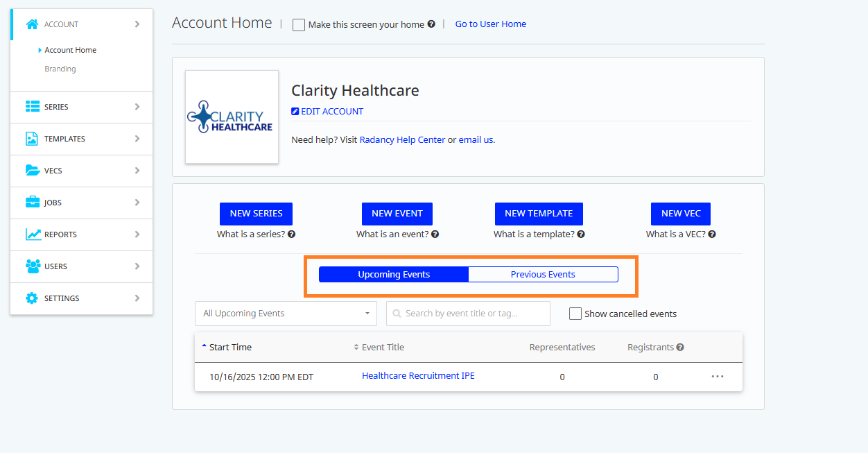Sort events by Start Time column
The image size is (868, 453).
[230, 348]
